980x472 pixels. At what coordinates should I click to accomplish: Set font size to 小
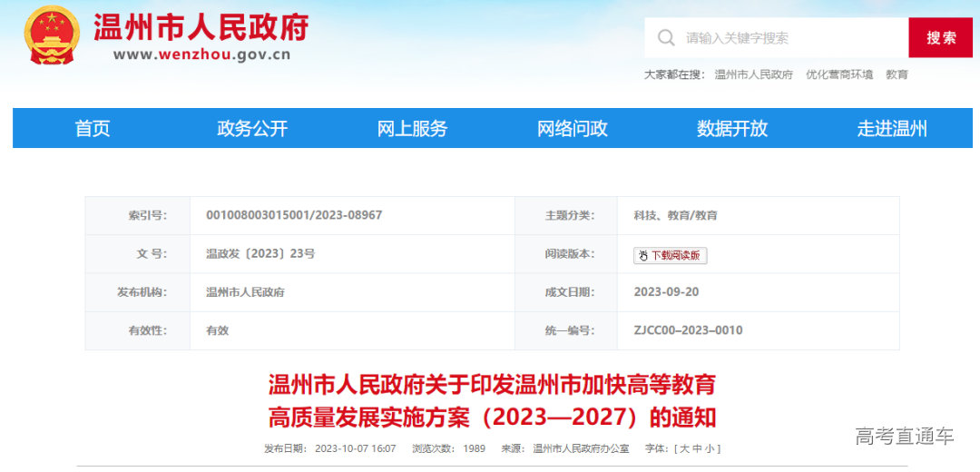pos(711,449)
